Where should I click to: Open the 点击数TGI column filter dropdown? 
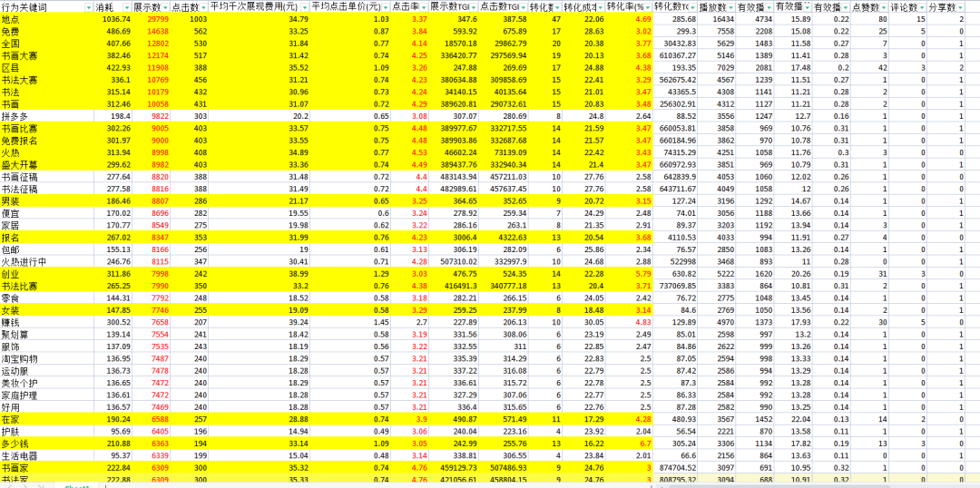(x=523, y=7)
